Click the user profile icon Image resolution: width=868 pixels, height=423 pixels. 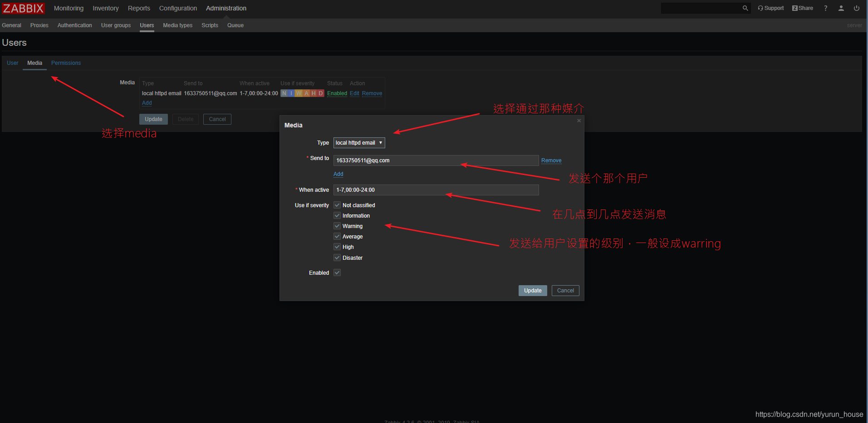coord(841,8)
